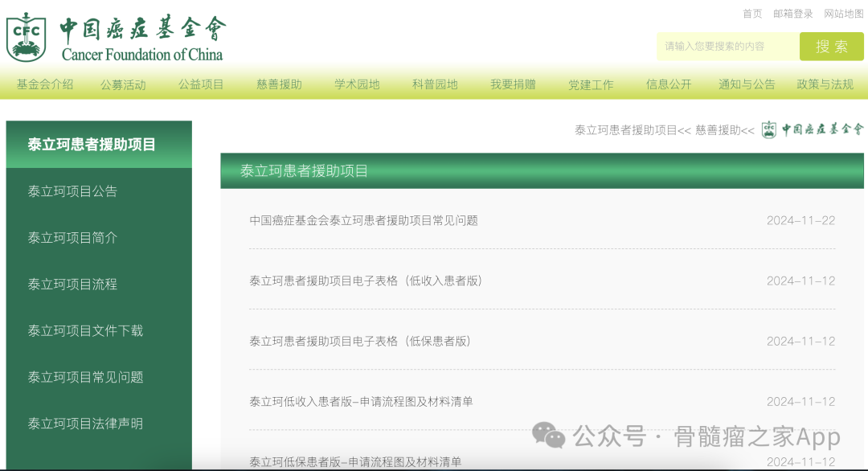Open 邮箱登录 mailbox login link
The width and height of the screenshot is (868, 471).
click(792, 14)
